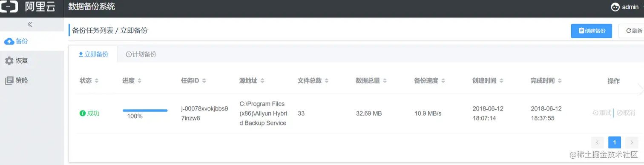Switch to the 立即备份 tab

click(93, 54)
